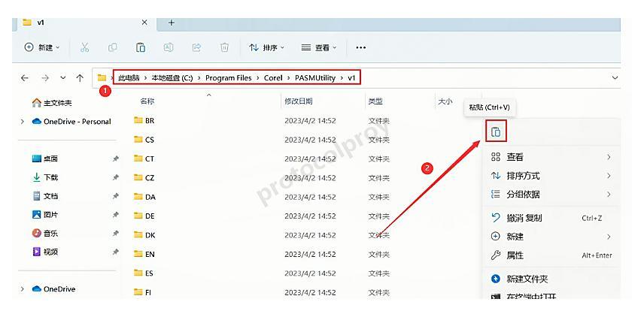Click the pin icon next to 下载
The image size is (644, 317).
[116, 177]
